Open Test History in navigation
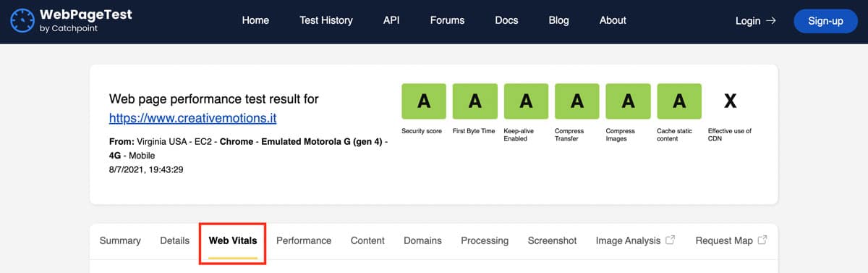 (326, 20)
